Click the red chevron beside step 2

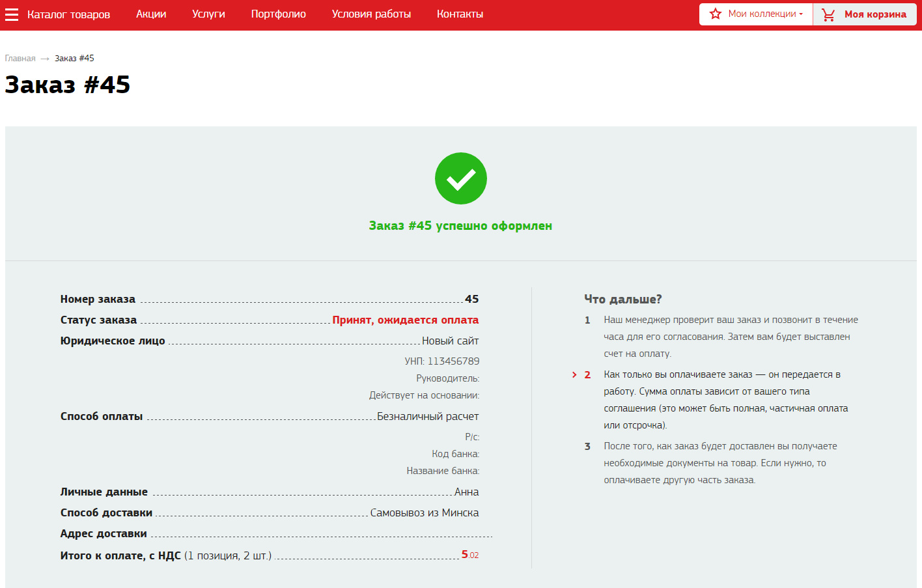(x=574, y=374)
